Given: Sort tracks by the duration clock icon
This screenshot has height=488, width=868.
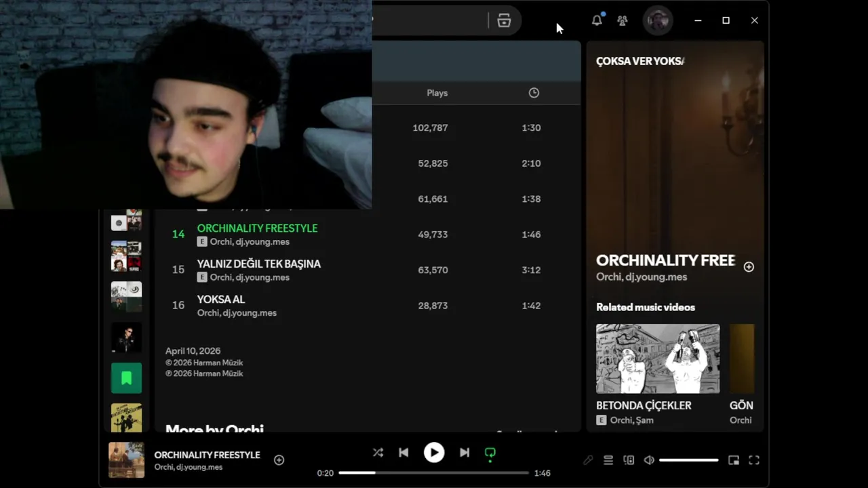Looking at the screenshot, I should (x=534, y=93).
